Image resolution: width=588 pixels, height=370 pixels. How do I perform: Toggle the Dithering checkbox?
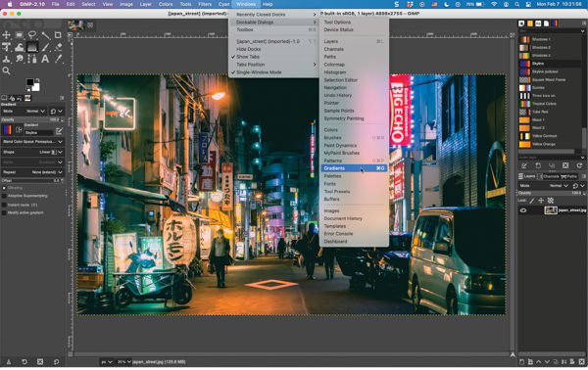coord(4,188)
